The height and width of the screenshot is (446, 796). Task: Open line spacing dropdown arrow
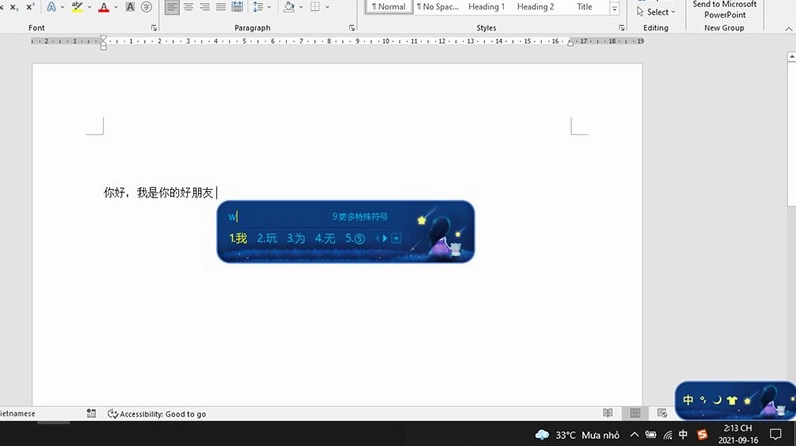269,7
